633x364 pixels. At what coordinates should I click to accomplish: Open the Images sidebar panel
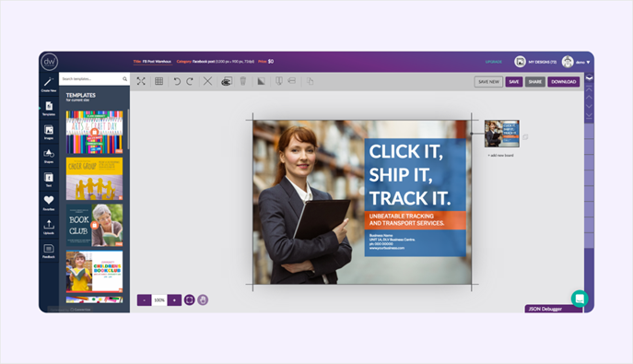[49, 132]
